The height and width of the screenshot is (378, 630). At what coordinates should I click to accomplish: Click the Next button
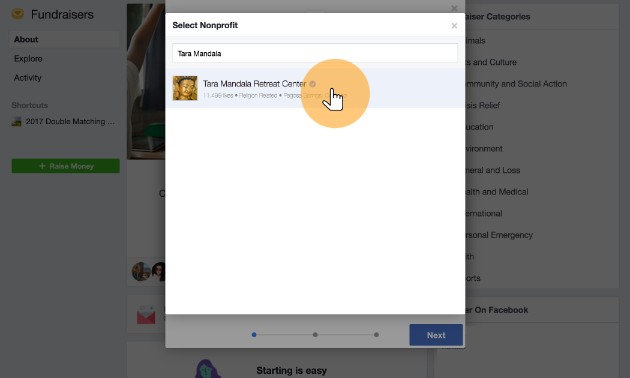[436, 335]
